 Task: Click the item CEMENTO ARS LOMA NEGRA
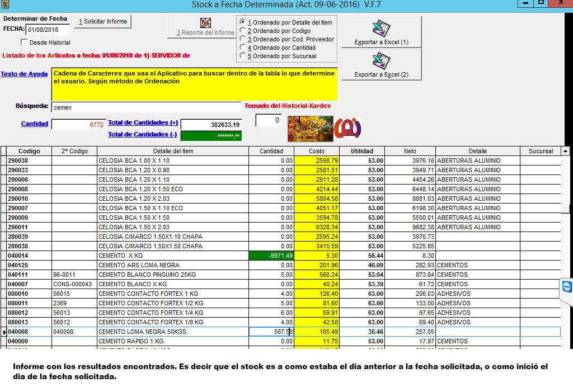(173, 265)
